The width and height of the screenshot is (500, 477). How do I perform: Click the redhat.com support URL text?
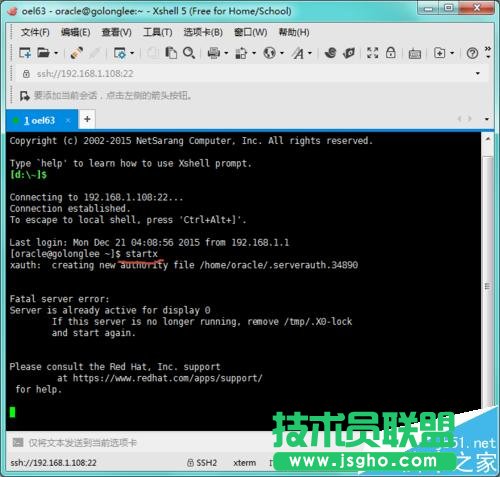coord(168,378)
